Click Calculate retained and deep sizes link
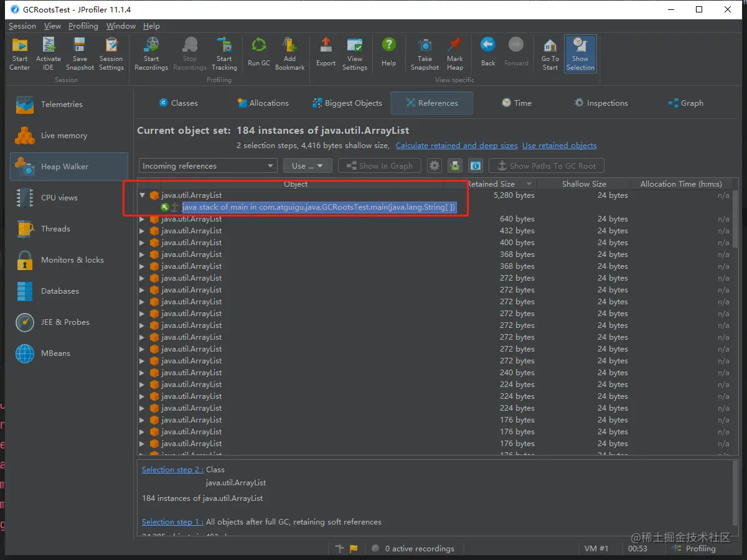Viewport: 747px width, 560px height. click(x=457, y=146)
